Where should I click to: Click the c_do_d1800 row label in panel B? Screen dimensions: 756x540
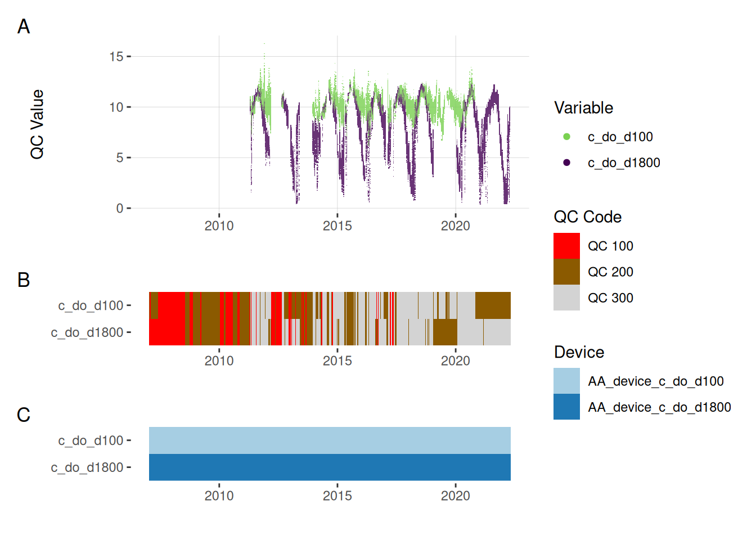pos(87,332)
